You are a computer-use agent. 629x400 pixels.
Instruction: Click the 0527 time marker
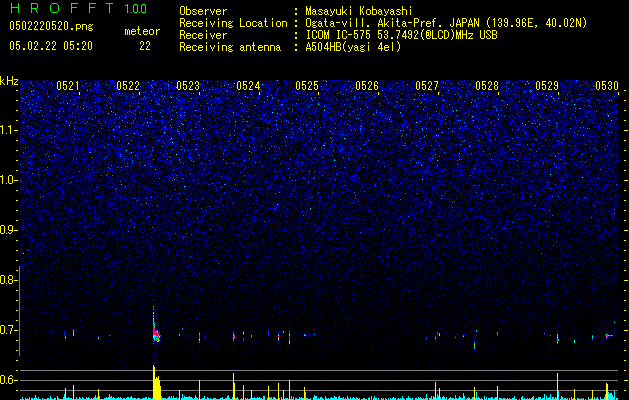coord(427,86)
